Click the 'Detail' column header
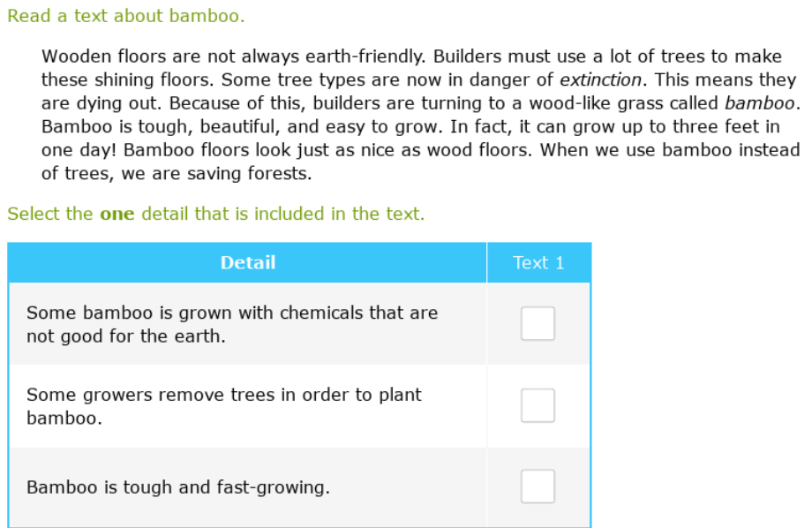The width and height of the screenshot is (812, 528). [x=247, y=262]
